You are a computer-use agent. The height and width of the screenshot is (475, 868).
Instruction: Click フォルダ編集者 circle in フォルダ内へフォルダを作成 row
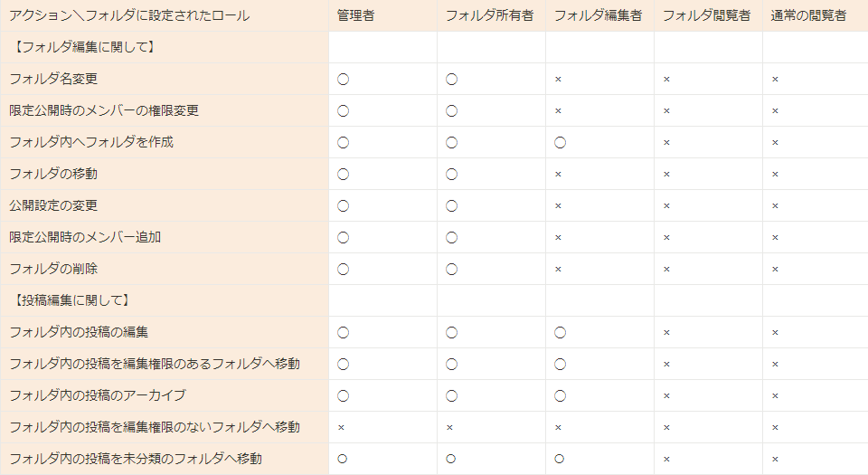click(560, 142)
